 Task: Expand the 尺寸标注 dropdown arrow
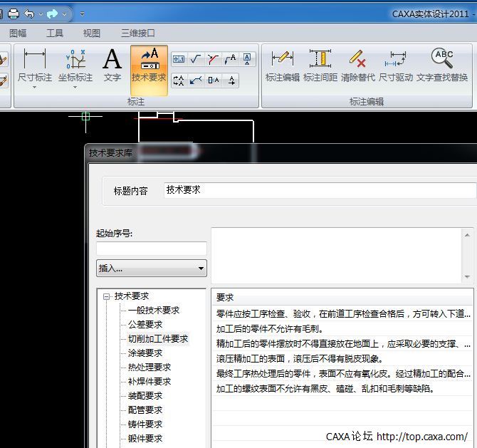(34, 88)
